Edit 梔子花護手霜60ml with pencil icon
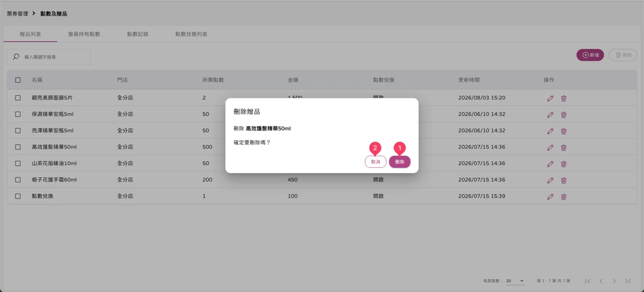644x292 pixels. [550, 180]
